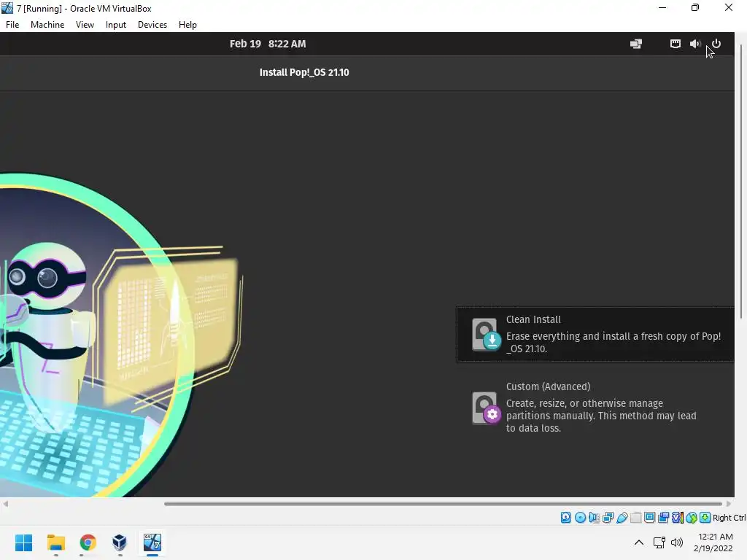747x560 pixels.
Task: Click the display settings status icon
Action: tap(649, 518)
